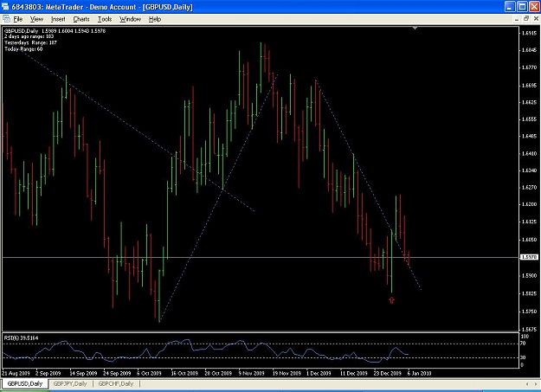Screen dimensions: 541x392
Task: Click the 'Today Range: 60' text
Action: click(23, 49)
